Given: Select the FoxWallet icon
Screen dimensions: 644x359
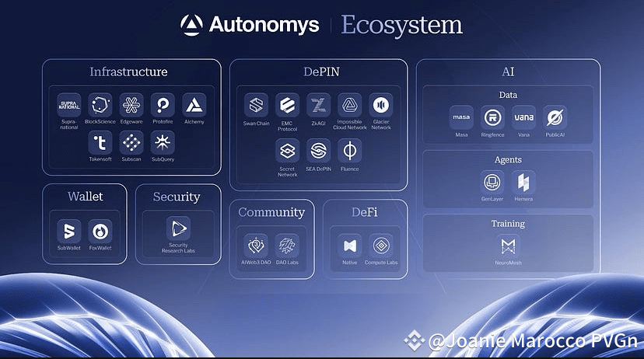Looking at the screenshot, I should tap(100, 232).
